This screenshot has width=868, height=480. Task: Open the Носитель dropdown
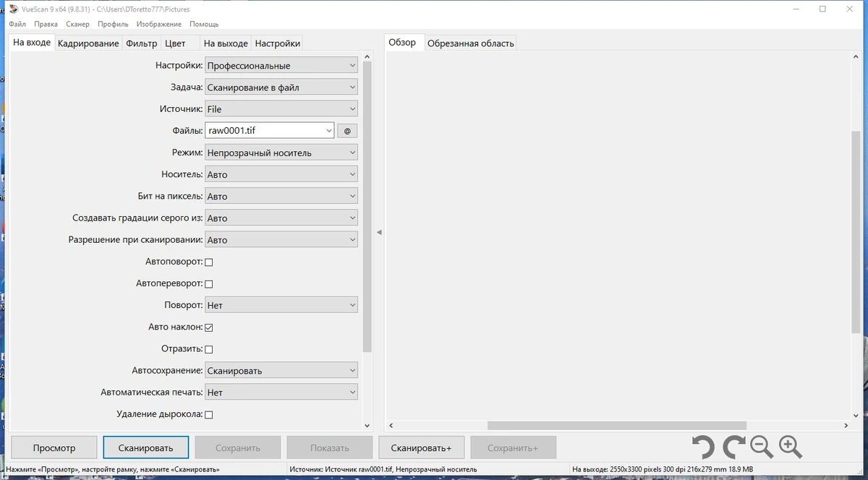coord(281,174)
